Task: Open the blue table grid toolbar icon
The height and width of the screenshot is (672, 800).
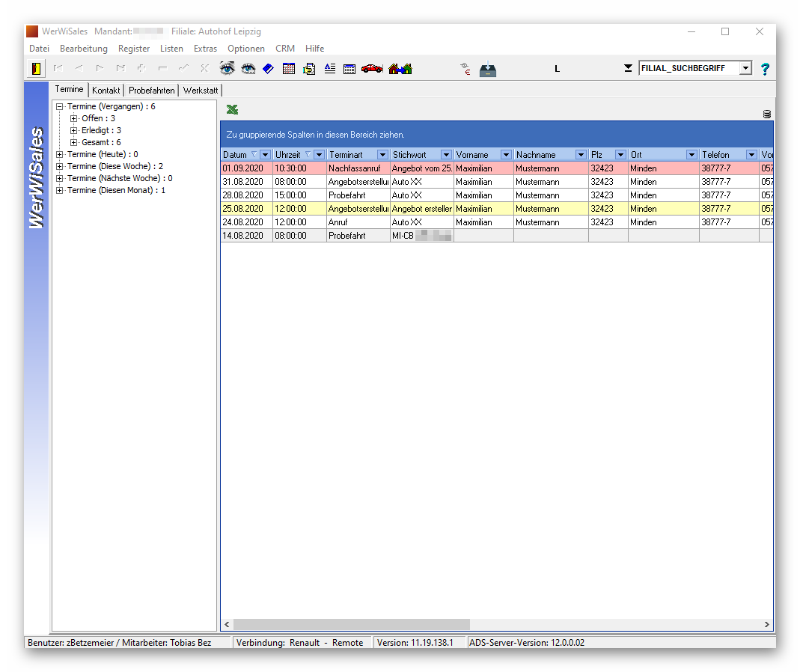Action: 349,69
